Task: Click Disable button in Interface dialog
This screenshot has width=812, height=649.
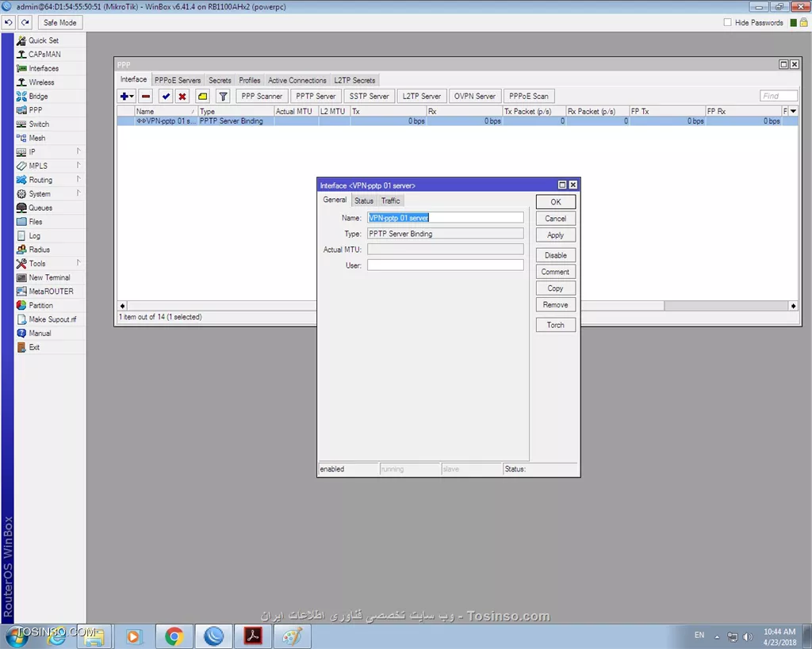Action: pyautogui.click(x=556, y=255)
